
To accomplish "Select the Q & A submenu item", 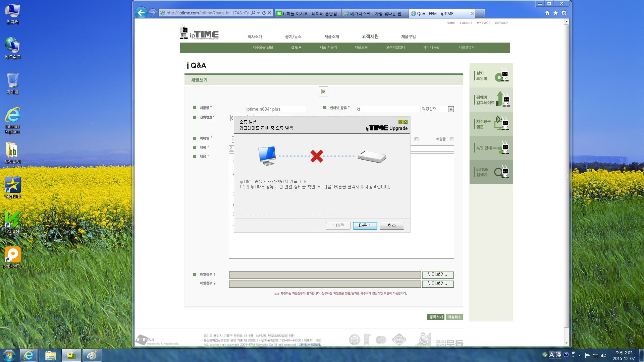I will click(296, 47).
